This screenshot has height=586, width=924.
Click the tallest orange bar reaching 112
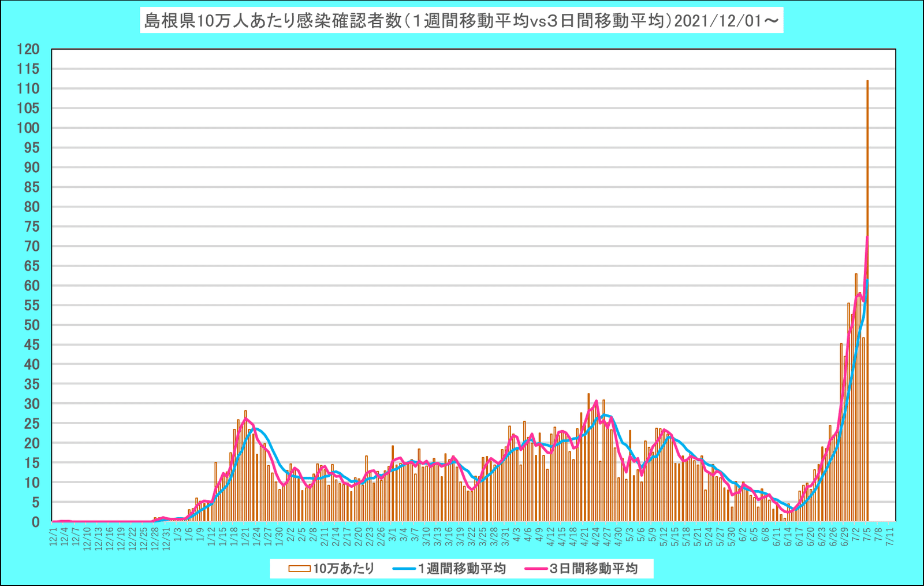(867, 301)
